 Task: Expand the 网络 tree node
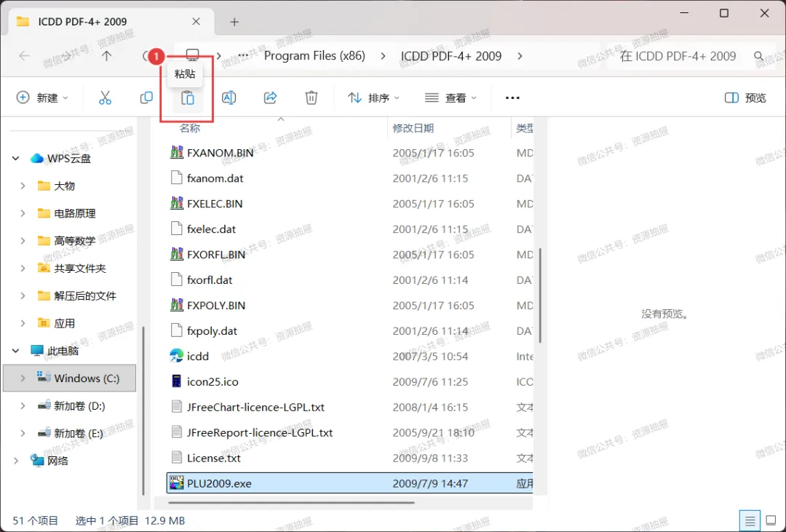pos(15,460)
